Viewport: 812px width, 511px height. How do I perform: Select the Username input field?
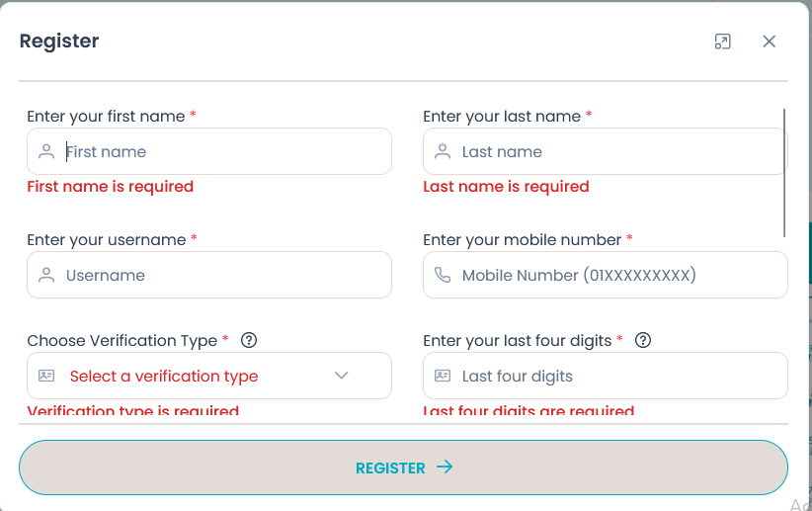[222, 276]
